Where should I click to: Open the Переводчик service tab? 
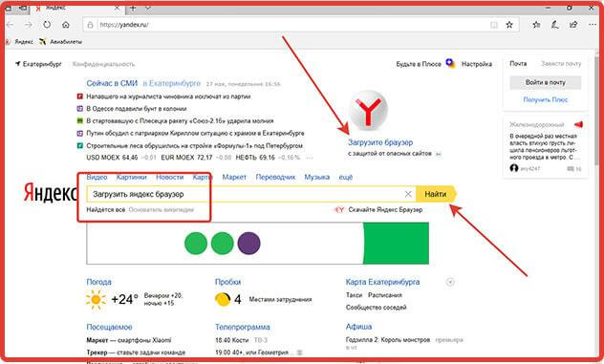coord(275,177)
